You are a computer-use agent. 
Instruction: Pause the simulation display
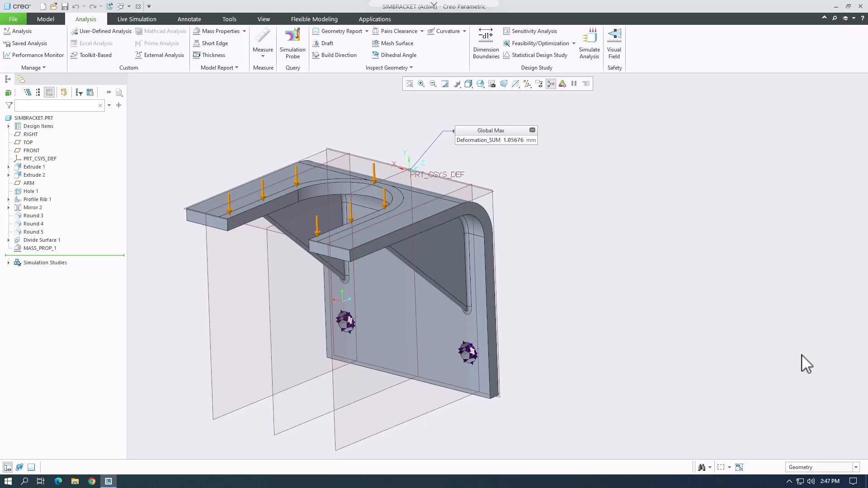coord(573,84)
